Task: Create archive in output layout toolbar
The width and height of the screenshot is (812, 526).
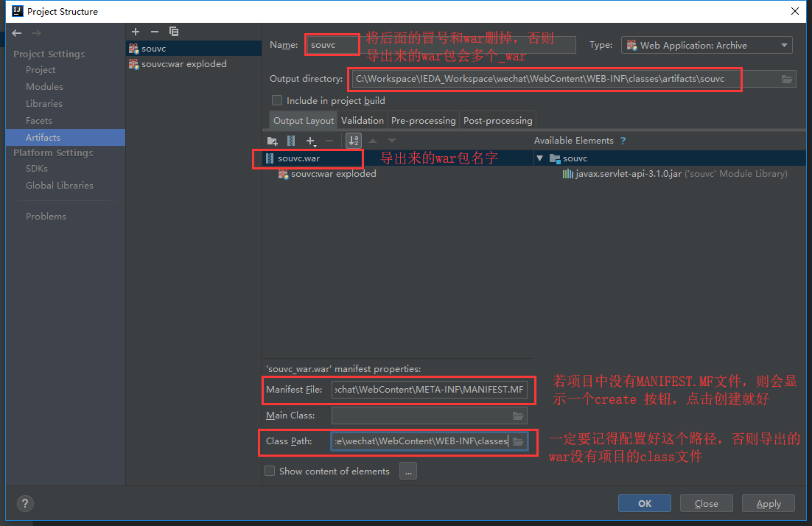Action: click(x=291, y=140)
